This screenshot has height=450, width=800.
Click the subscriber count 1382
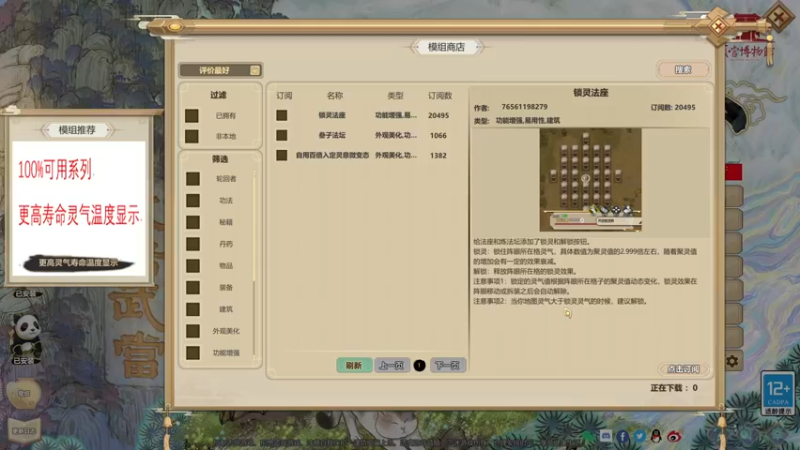tap(438, 155)
